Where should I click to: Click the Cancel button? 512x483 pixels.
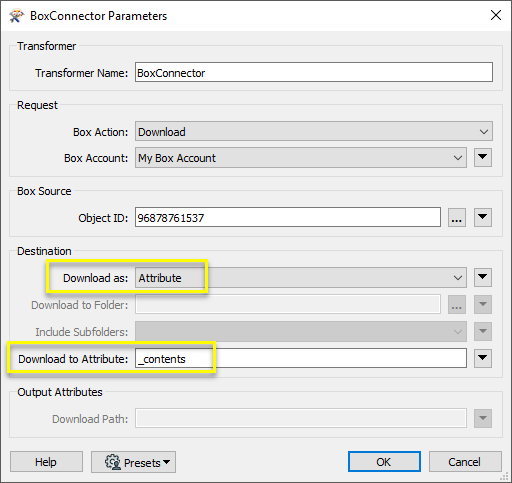(465, 462)
